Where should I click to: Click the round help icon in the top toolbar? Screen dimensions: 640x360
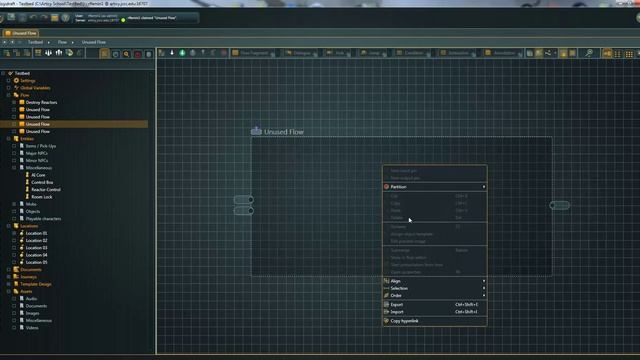(65, 18)
